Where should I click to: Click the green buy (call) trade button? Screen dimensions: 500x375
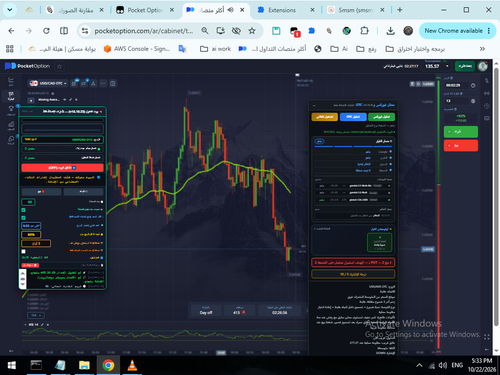(x=461, y=132)
